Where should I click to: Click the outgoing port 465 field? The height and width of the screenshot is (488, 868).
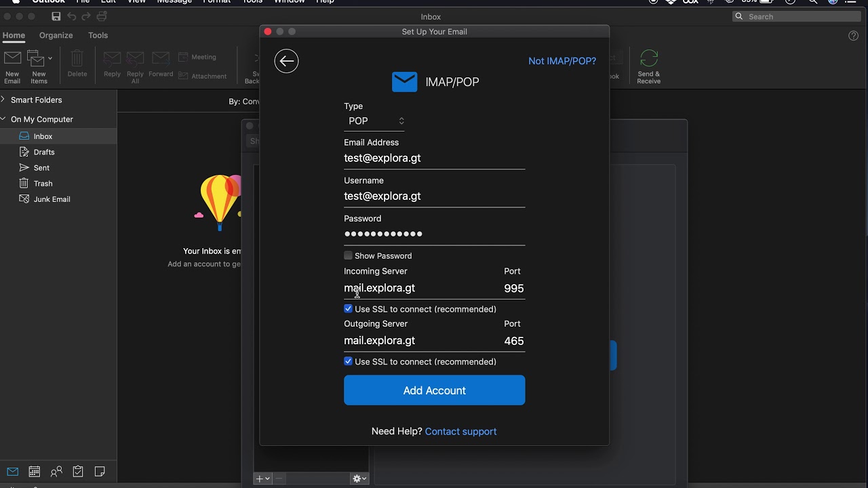514,341
